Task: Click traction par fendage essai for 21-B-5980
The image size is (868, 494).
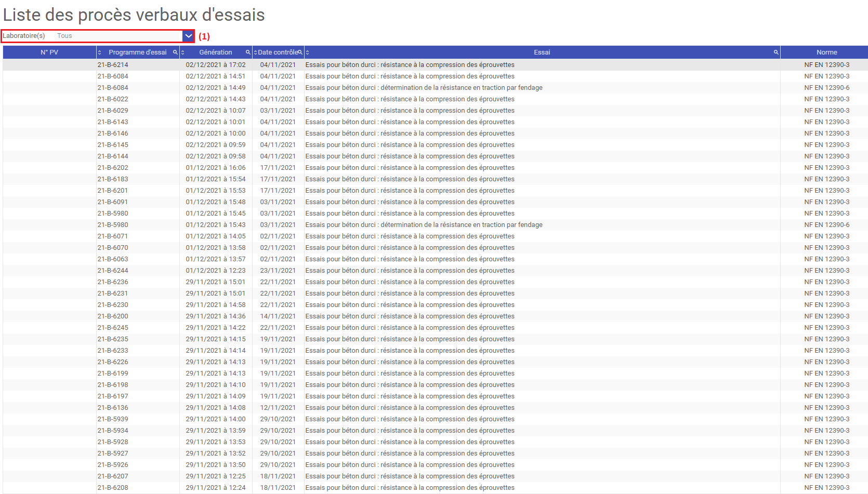Action: pos(424,225)
